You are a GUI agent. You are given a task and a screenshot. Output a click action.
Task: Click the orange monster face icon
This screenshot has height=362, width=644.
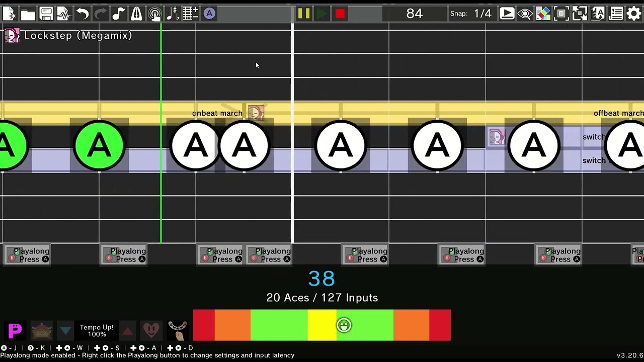[41, 330]
